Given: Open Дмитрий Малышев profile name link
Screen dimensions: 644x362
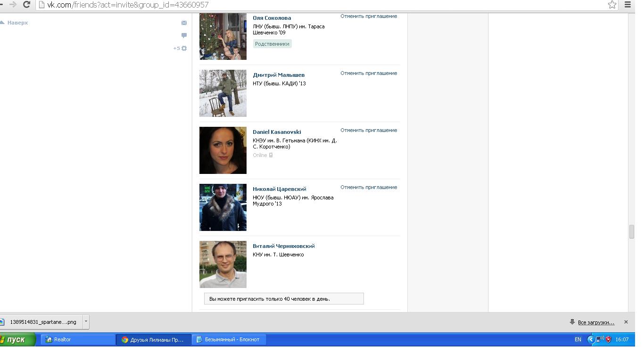Looking at the screenshot, I should point(279,75).
